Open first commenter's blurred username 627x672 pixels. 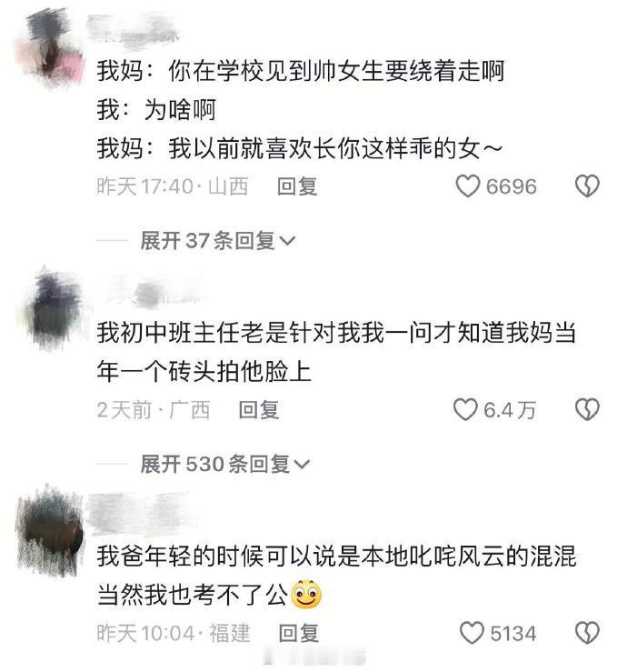click(x=133, y=29)
